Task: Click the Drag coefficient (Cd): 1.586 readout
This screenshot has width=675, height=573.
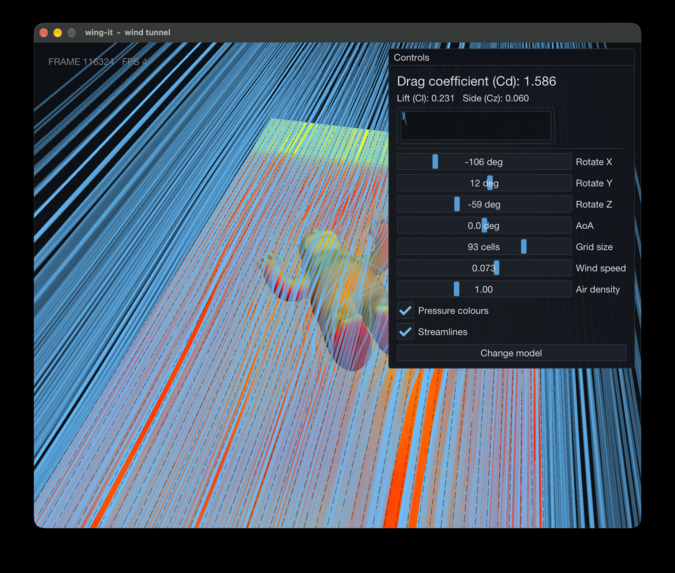Action: click(476, 81)
